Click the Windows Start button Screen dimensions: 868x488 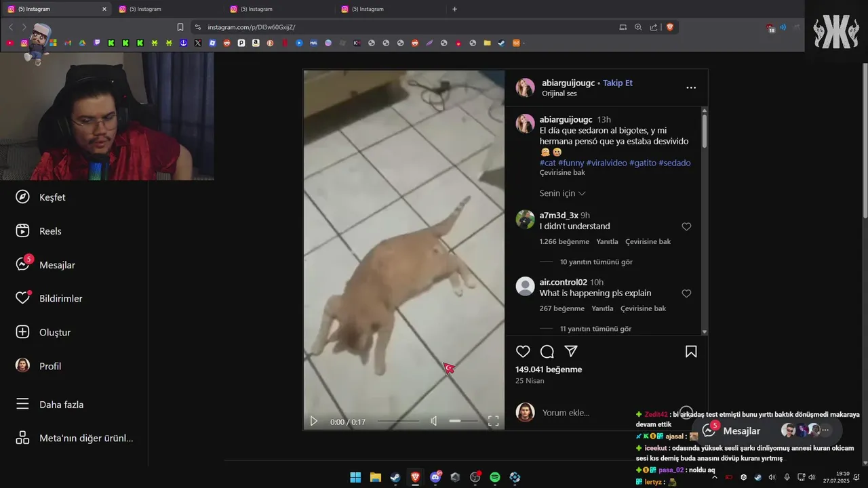(355, 477)
